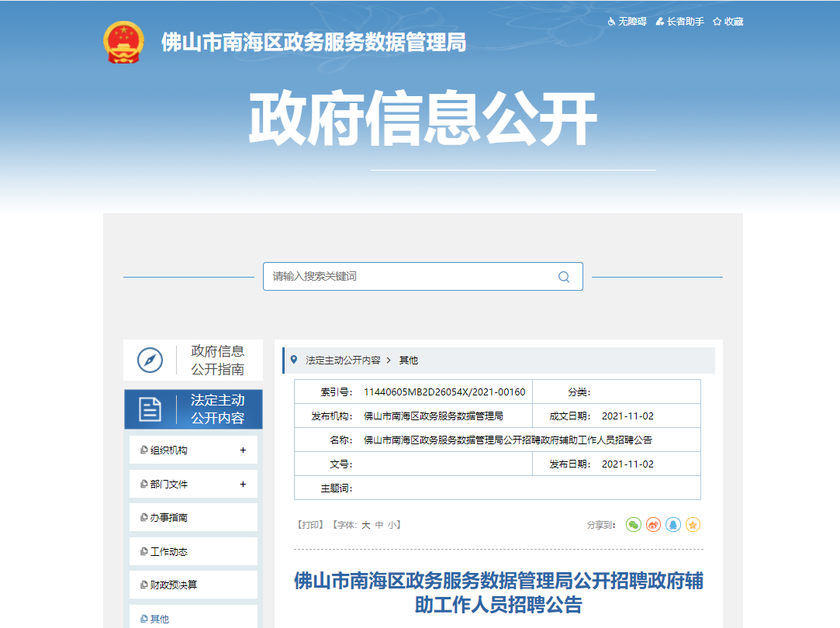Share article to Sina Weibo
Image resolution: width=840 pixels, height=628 pixels.
point(654,525)
